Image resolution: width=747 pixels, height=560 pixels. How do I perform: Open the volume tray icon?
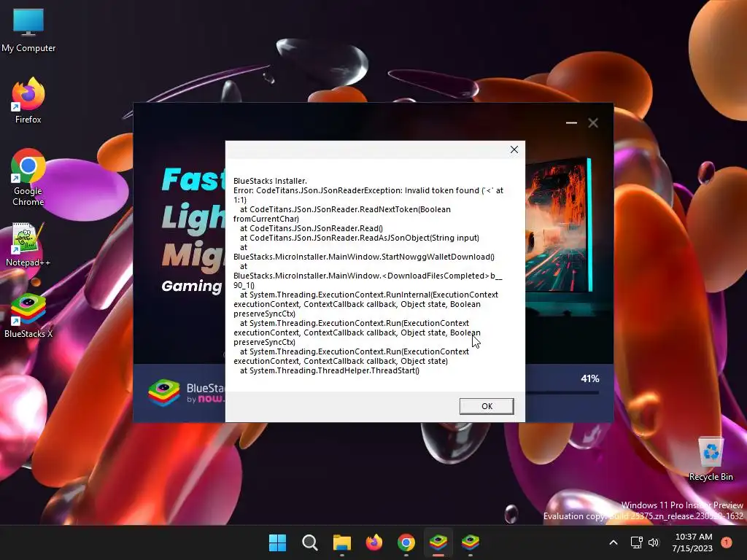654,542
